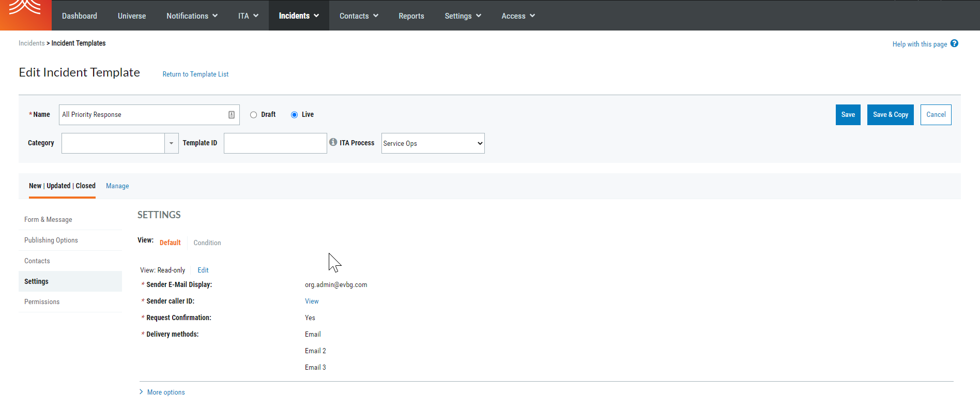Image resolution: width=980 pixels, height=407 pixels.
Task: Expand More options section
Action: pyautogui.click(x=165, y=393)
